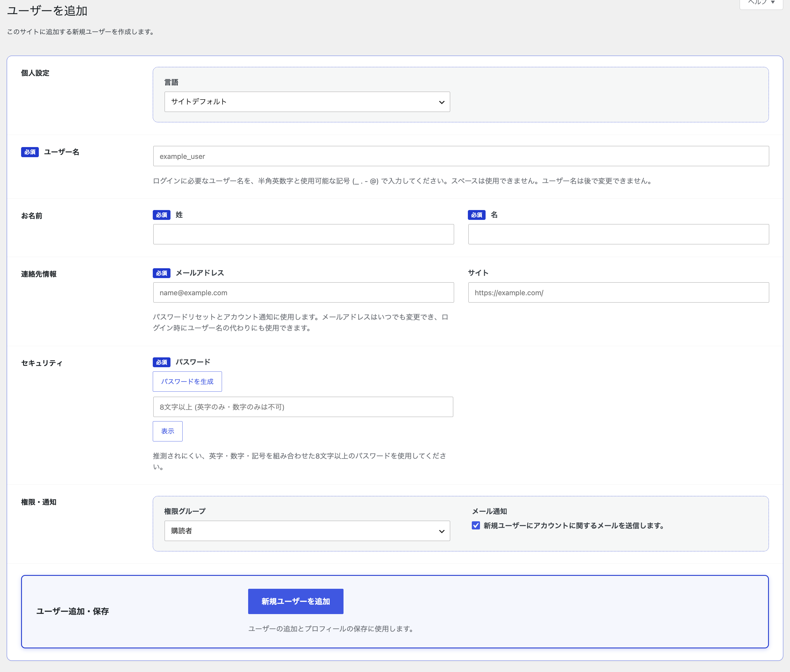Click the メール通知 heading
Screen dimensions: 790x672
[490, 511]
